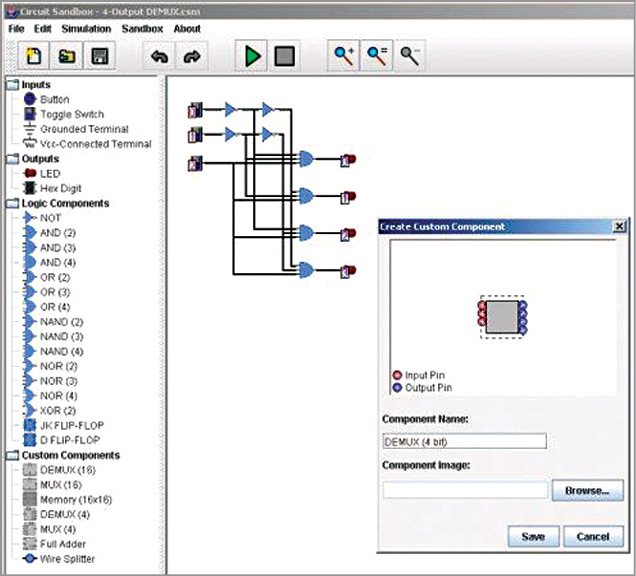Click the Component Name text field

click(465, 441)
